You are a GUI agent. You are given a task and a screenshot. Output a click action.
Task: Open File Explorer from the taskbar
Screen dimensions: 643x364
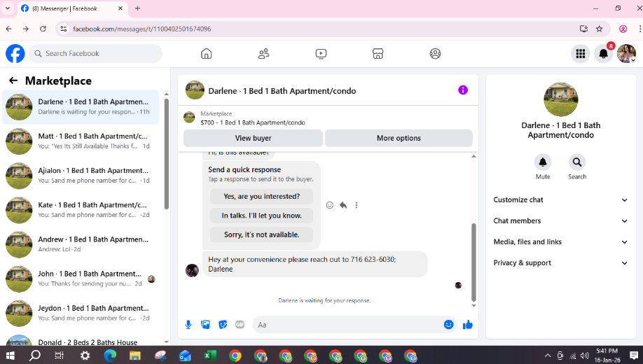[x=135, y=356]
